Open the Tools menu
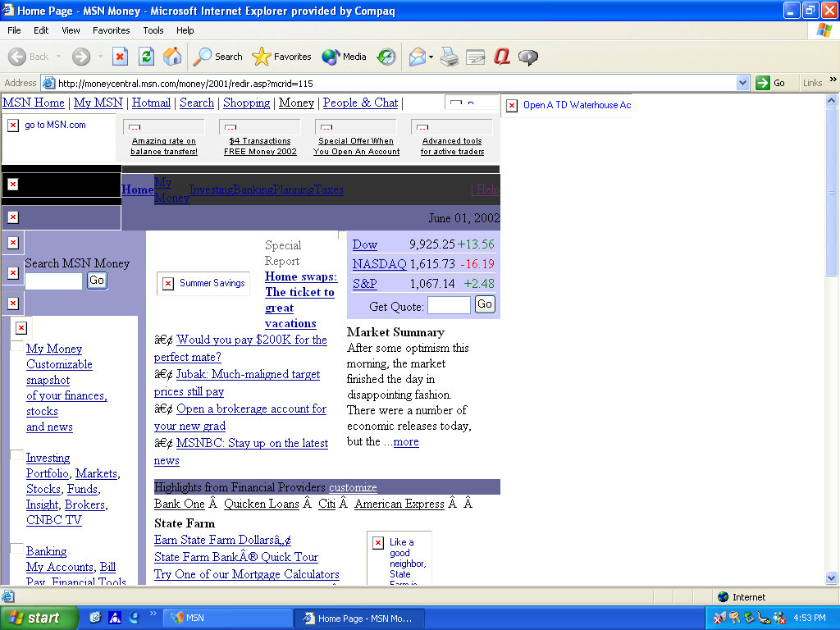Image resolution: width=840 pixels, height=630 pixels. tap(153, 30)
